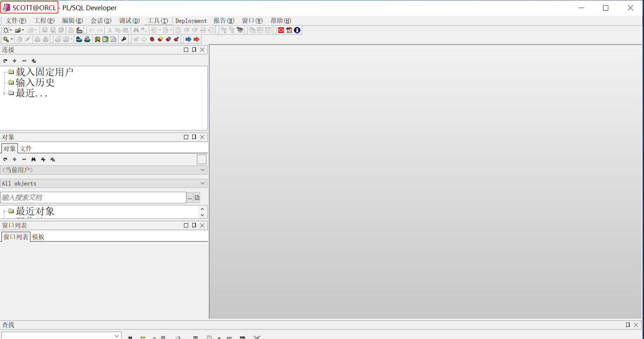The width and height of the screenshot is (644, 339).
Task: Open the <当前用户> dropdown
Action: click(203, 170)
